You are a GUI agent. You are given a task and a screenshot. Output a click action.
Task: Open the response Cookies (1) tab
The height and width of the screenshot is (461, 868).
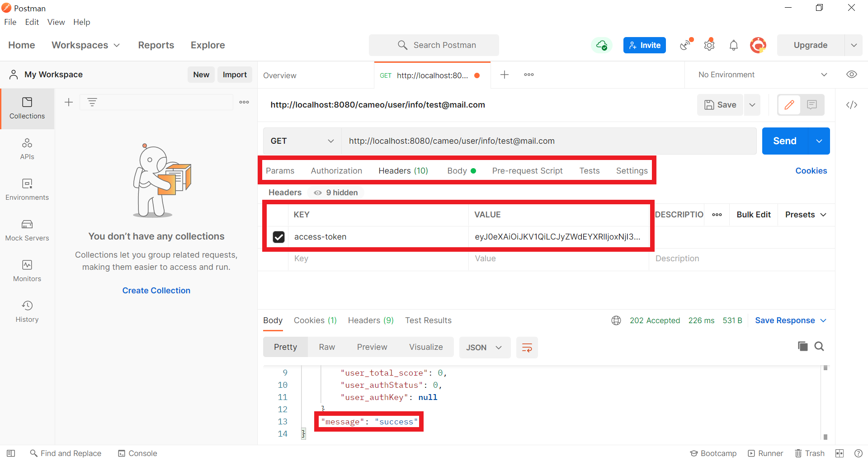[x=315, y=320]
